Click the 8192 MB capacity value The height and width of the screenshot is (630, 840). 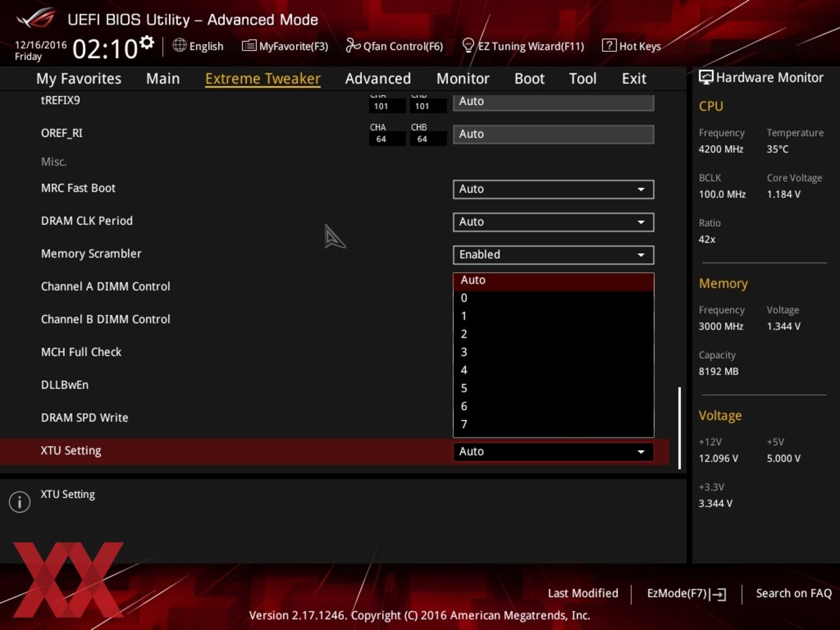click(718, 372)
